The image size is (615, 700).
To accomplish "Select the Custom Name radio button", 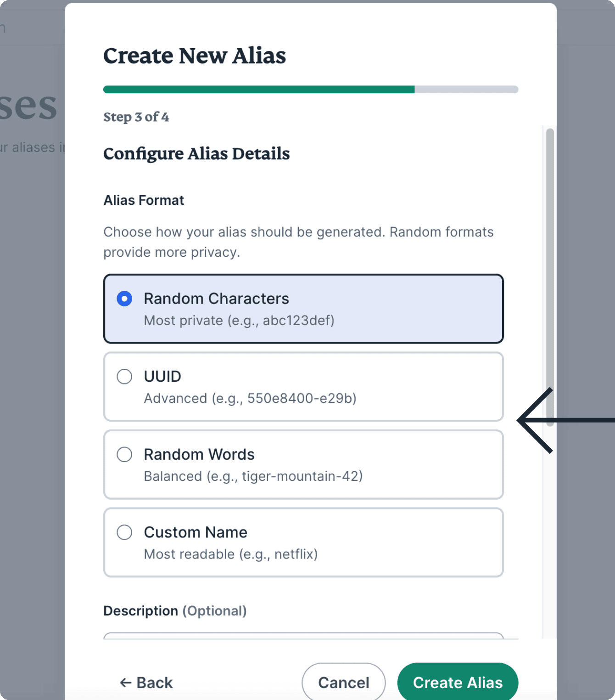I will click(x=124, y=533).
